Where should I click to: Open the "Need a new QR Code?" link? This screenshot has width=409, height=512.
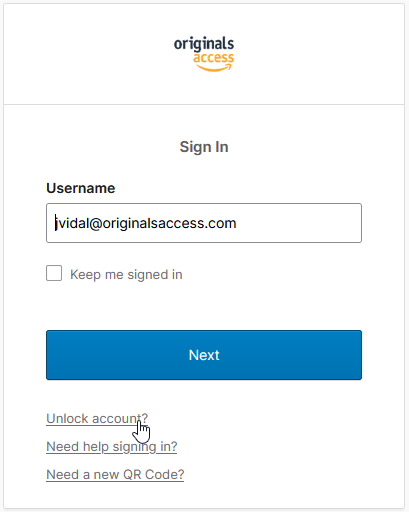pos(115,475)
